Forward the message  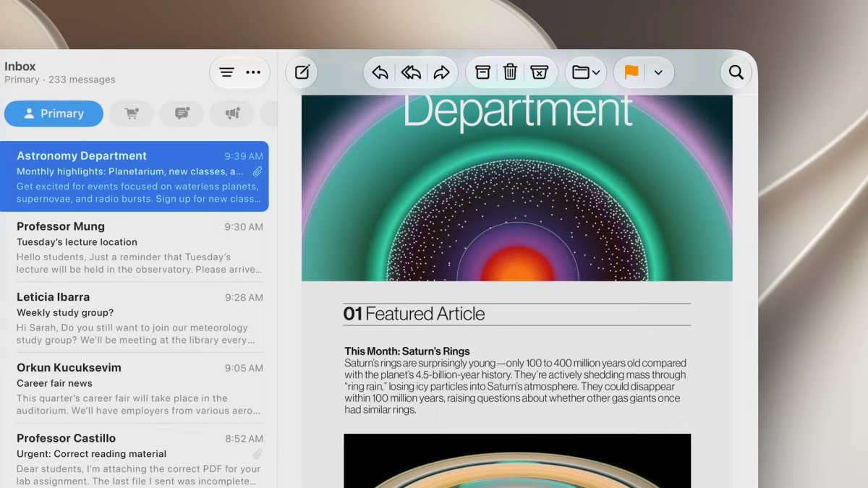pos(441,72)
